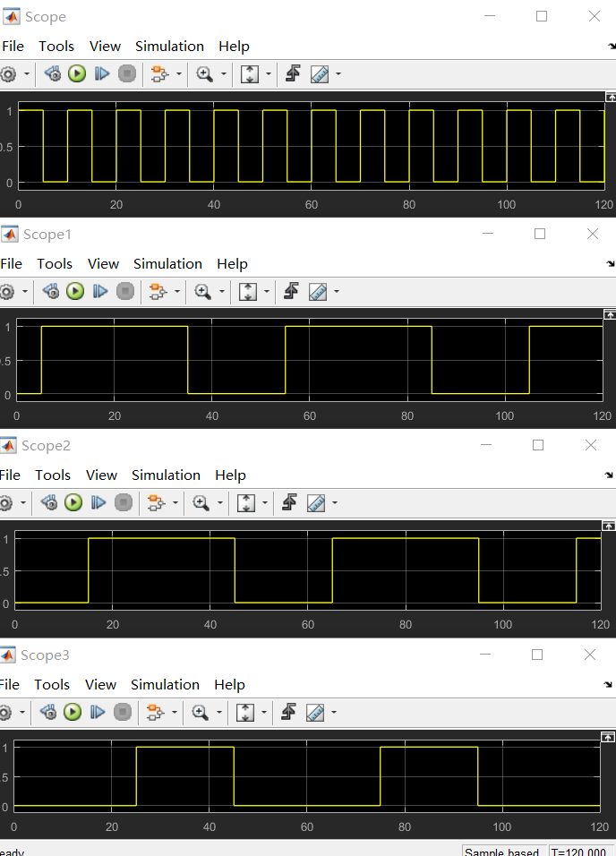The image size is (616, 856).
Task: Step back in Scope1 window
Action: coord(51,291)
